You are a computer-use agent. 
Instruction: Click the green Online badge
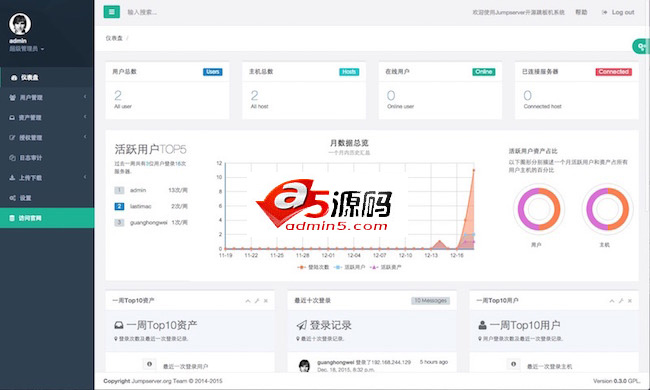[484, 72]
